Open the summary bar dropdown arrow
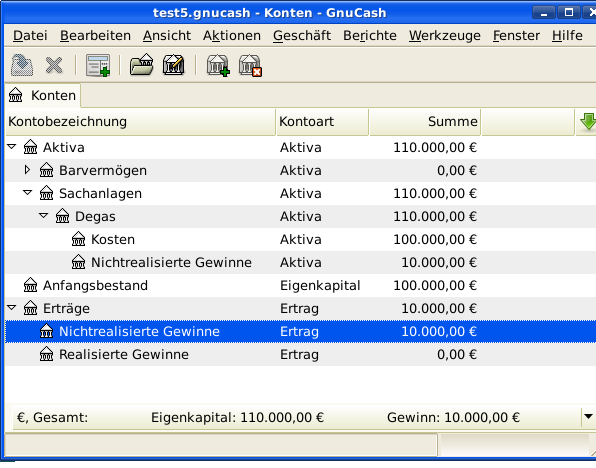Image resolution: width=596 pixels, height=468 pixels. pos(588,417)
